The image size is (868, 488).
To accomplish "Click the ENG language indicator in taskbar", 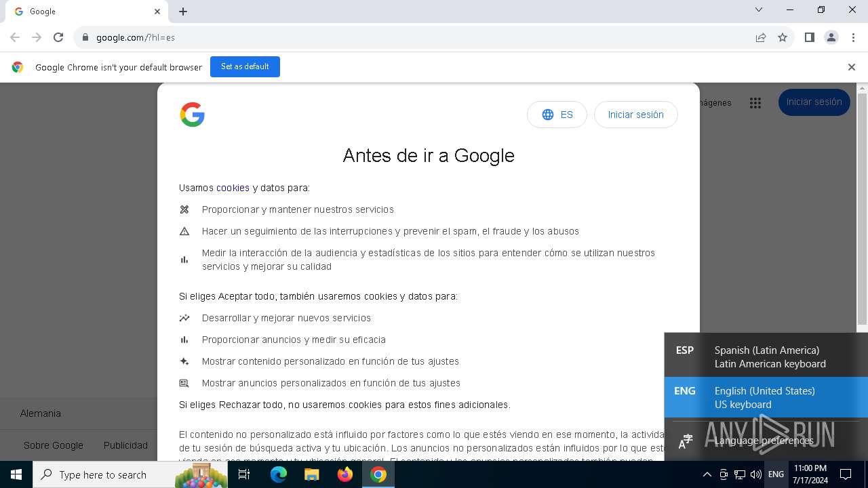I will point(776,474).
